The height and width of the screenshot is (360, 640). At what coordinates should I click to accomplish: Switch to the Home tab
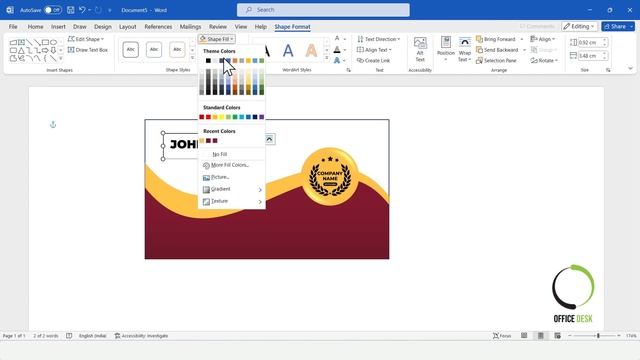click(x=36, y=27)
